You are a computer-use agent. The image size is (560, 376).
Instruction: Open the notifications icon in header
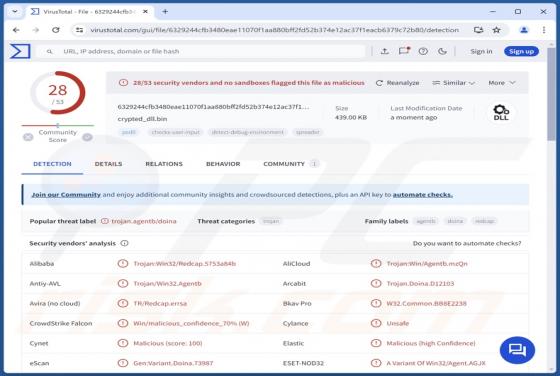click(404, 51)
